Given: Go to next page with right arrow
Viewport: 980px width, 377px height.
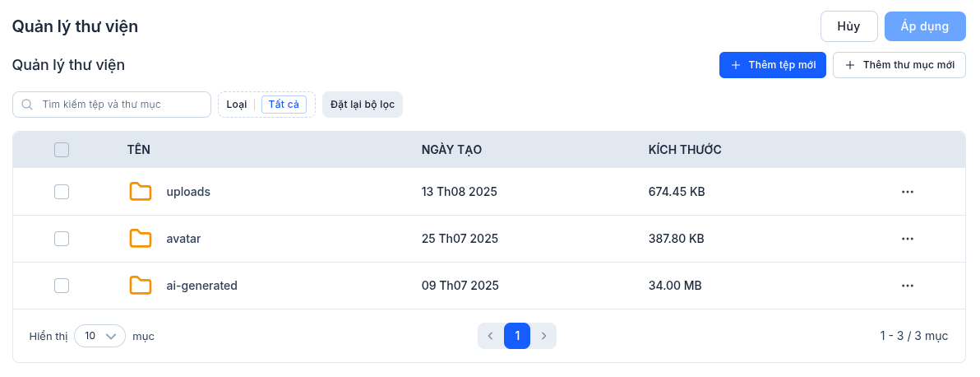Looking at the screenshot, I should [543, 336].
